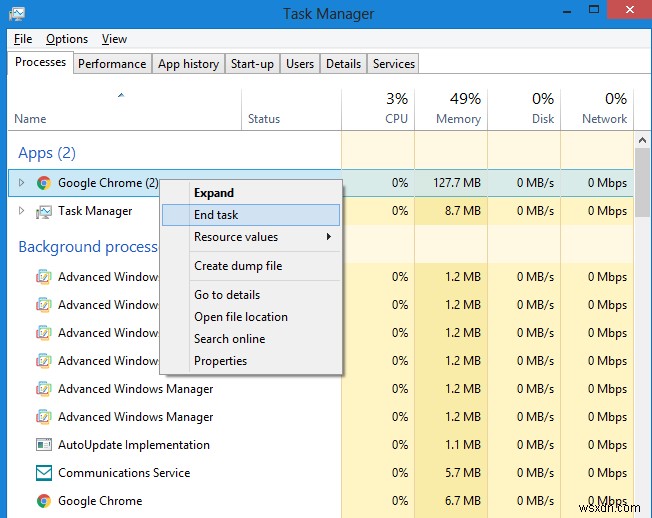Choose Resource values in context menu
Image resolution: width=652 pixels, height=518 pixels.
pyautogui.click(x=251, y=237)
